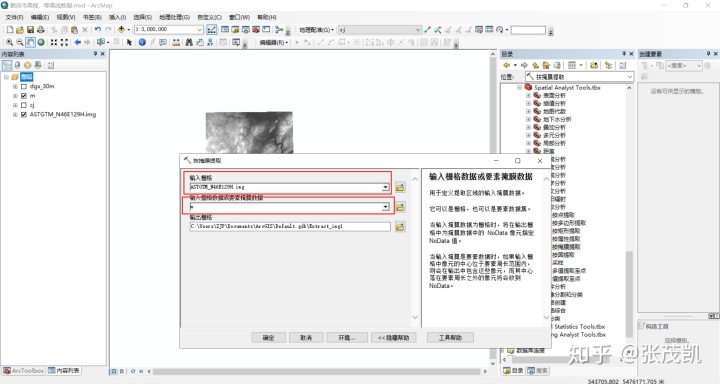Select the Zoom Out magnifier tool
Viewport: 720px width, 384px height.
(20, 42)
